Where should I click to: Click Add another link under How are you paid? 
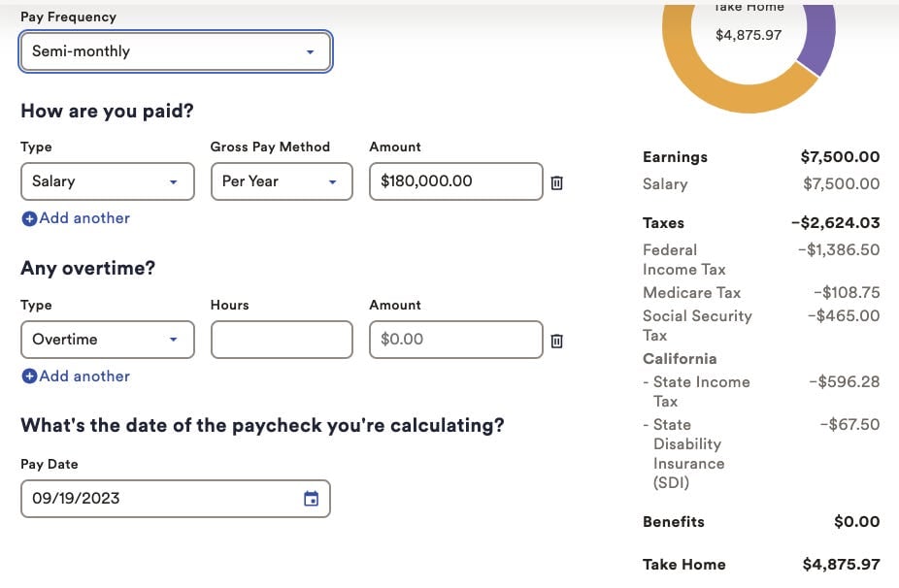click(x=84, y=218)
